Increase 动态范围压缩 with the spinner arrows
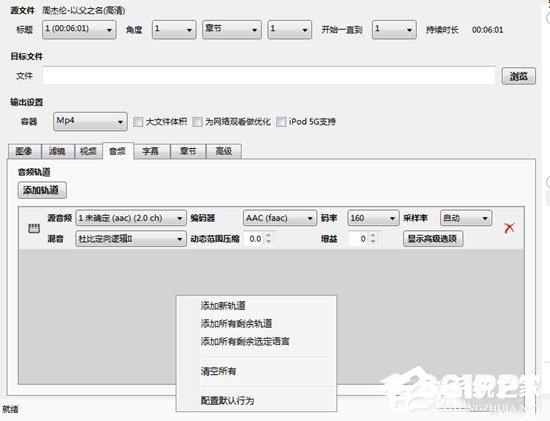The image size is (550, 421). 269,235
